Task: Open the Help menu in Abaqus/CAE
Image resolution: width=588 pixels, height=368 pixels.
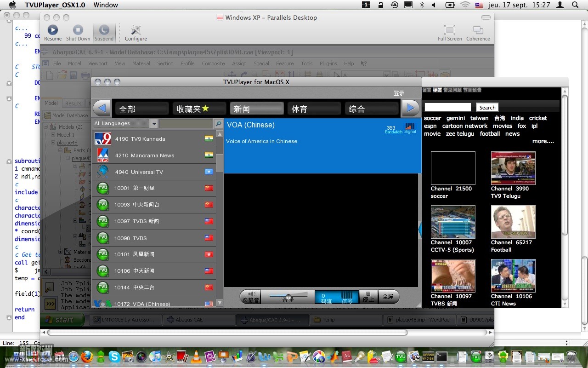Action: coord(349,63)
